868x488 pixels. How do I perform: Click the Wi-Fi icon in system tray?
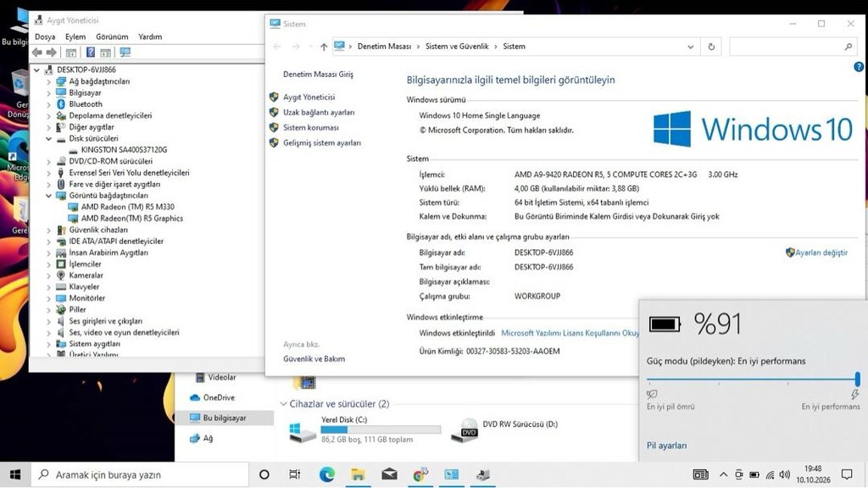pos(770,474)
